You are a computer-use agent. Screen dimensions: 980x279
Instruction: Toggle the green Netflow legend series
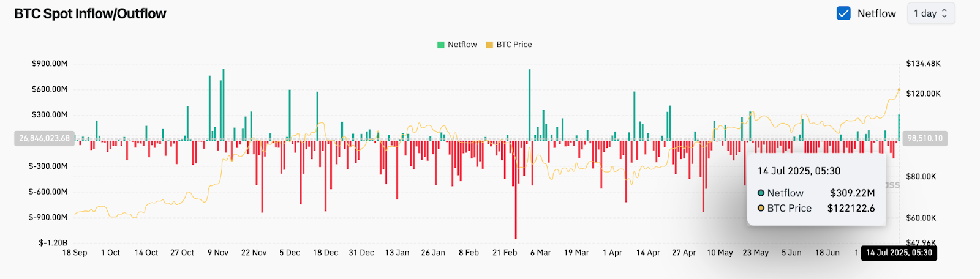coord(457,45)
